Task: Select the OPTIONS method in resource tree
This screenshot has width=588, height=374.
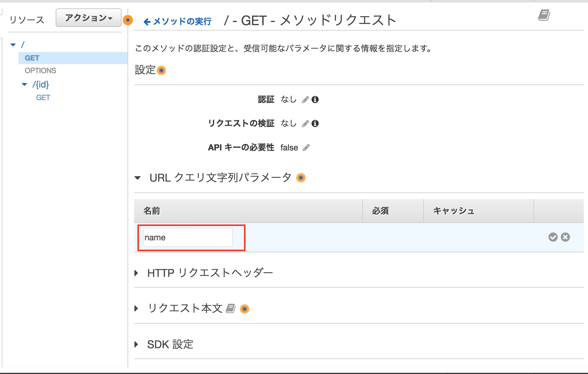Action: pos(40,71)
